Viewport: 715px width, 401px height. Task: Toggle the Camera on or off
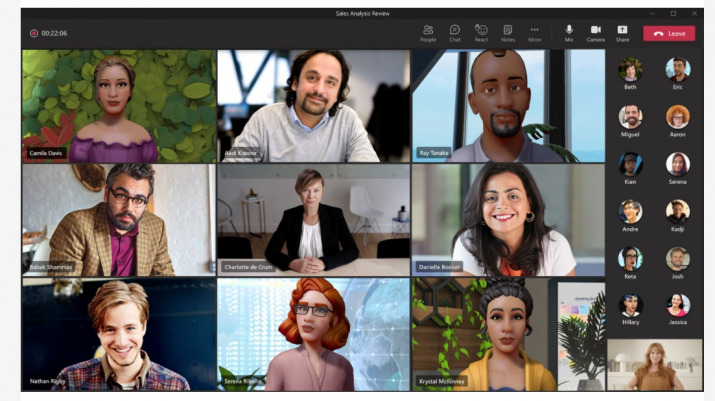point(596,32)
